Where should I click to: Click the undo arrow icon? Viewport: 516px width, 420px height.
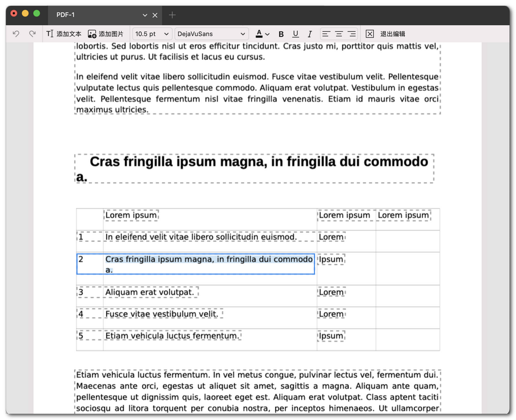click(16, 34)
